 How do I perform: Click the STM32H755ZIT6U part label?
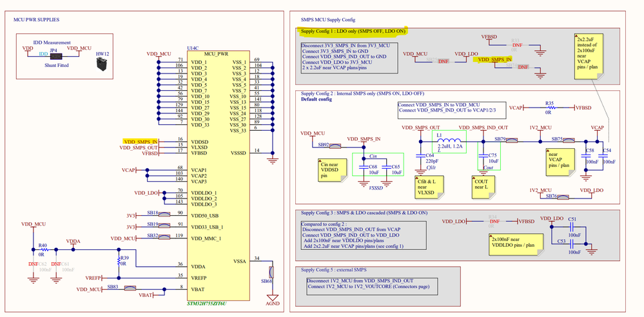pos(206,303)
